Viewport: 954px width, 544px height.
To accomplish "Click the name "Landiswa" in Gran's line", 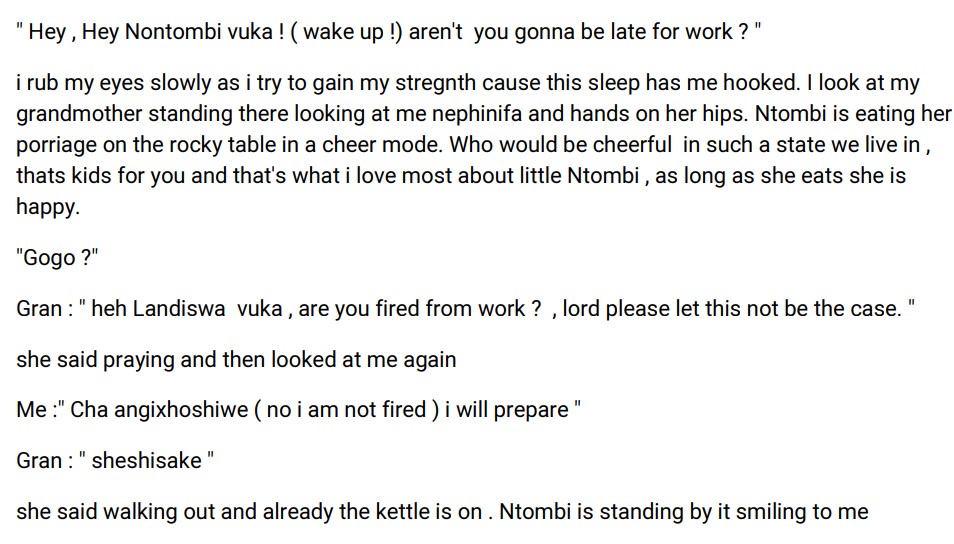I will click(180, 309).
